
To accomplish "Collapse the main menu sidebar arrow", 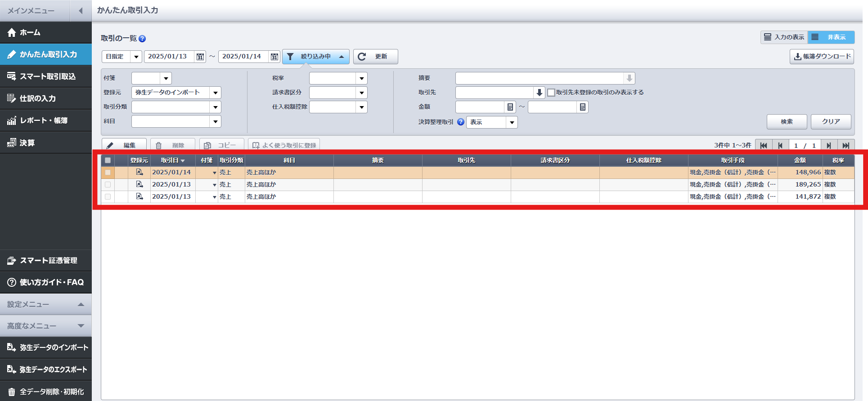I will tap(81, 11).
